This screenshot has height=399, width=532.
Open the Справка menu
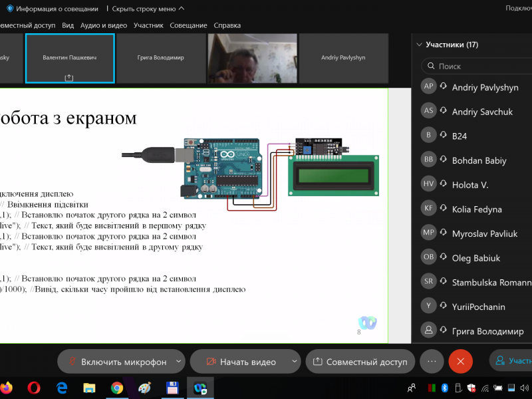[x=227, y=25]
